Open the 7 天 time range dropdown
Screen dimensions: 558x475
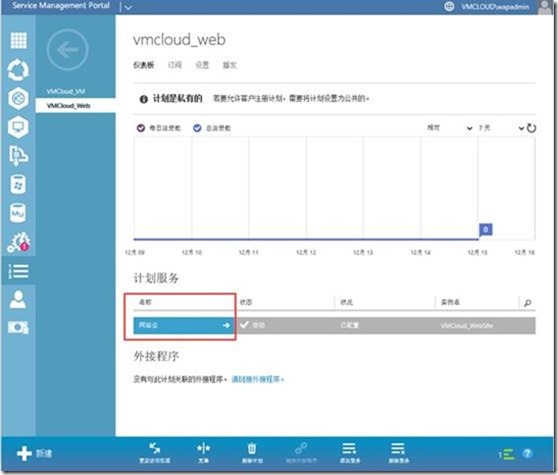(x=502, y=128)
